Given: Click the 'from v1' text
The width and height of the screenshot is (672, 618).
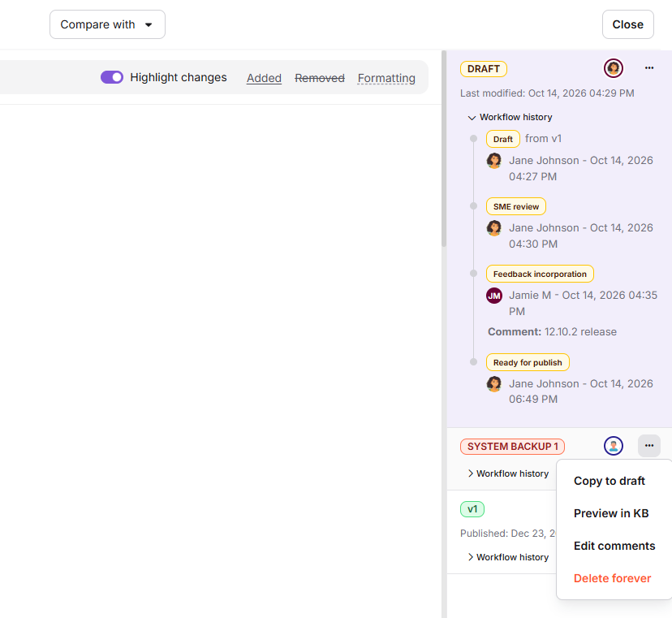Looking at the screenshot, I should (543, 139).
